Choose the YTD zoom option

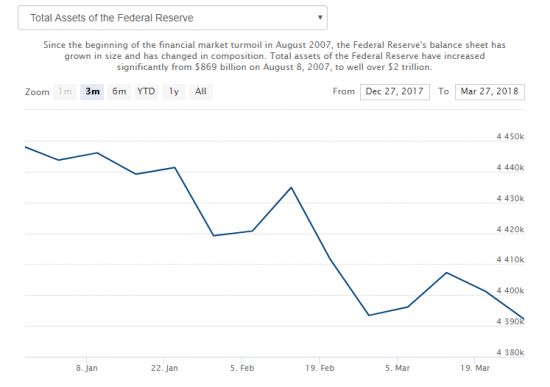click(x=146, y=92)
